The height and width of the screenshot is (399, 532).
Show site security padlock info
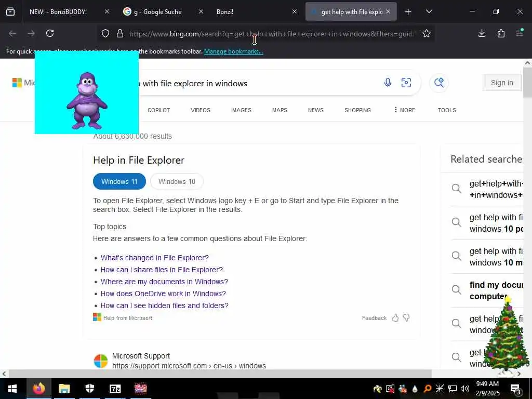120,33
